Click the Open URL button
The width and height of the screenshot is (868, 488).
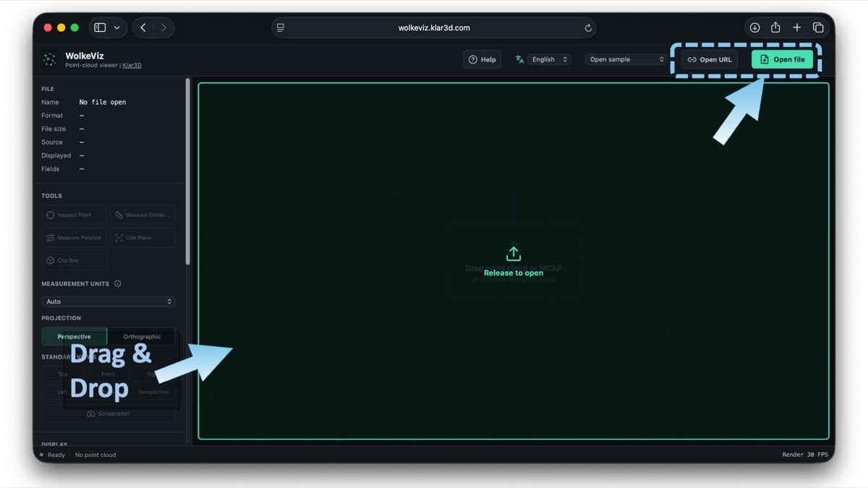709,59
